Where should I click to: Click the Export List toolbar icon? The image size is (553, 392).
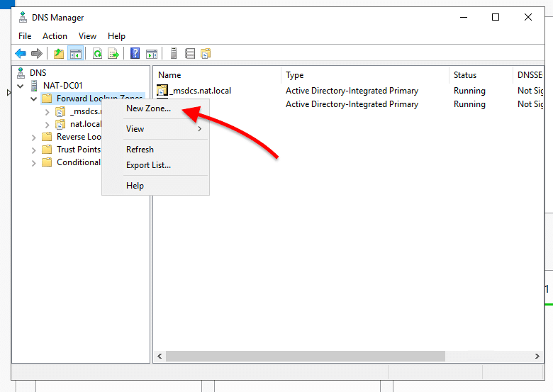(x=113, y=54)
